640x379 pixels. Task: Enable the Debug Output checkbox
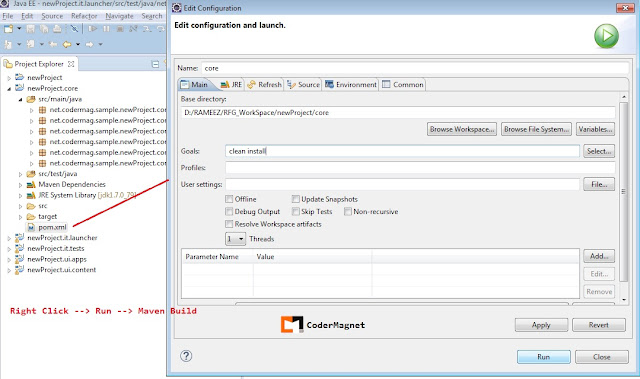(229, 211)
